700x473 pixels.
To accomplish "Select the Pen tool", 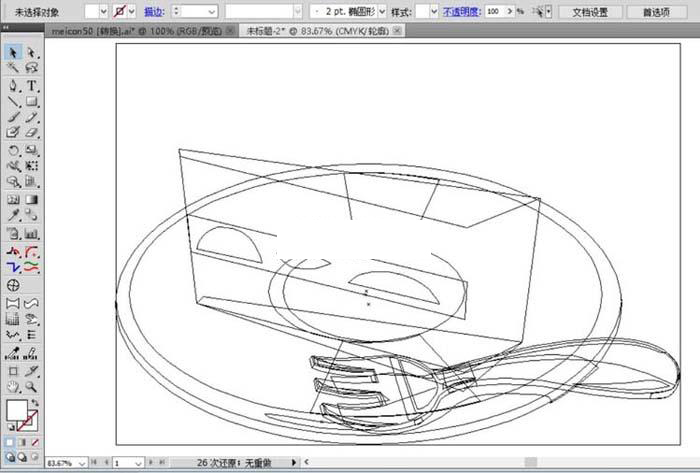I will 13,85.
